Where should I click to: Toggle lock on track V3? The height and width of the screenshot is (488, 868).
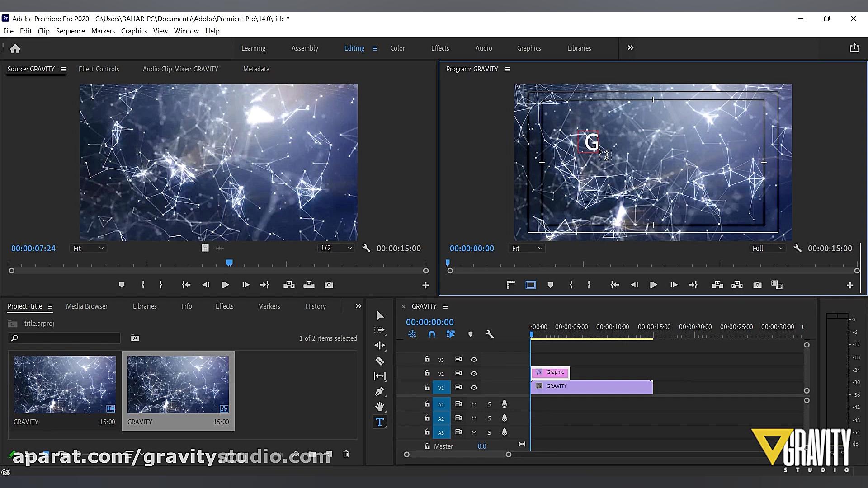(x=427, y=359)
